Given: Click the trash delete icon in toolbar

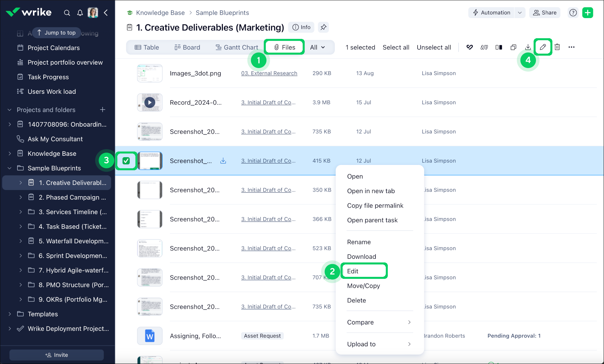Looking at the screenshot, I should coord(557,47).
